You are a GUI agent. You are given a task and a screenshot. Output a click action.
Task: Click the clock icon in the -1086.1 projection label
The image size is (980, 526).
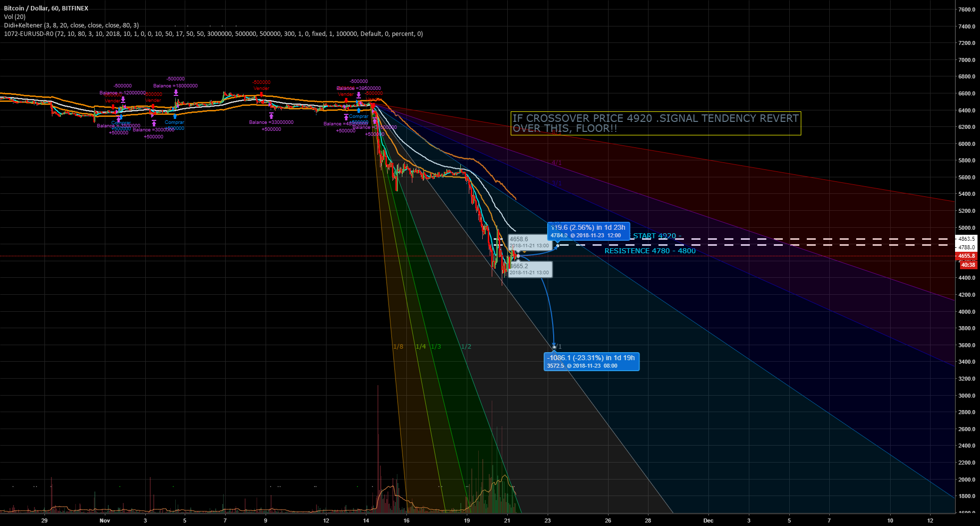pyautogui.click(x=570, y=366)
